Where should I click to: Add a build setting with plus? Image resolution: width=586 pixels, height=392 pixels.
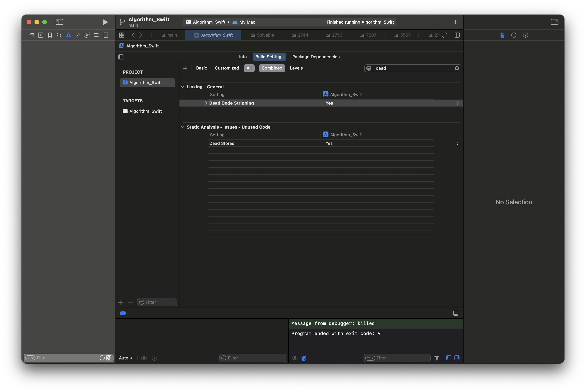click(185, 68)
